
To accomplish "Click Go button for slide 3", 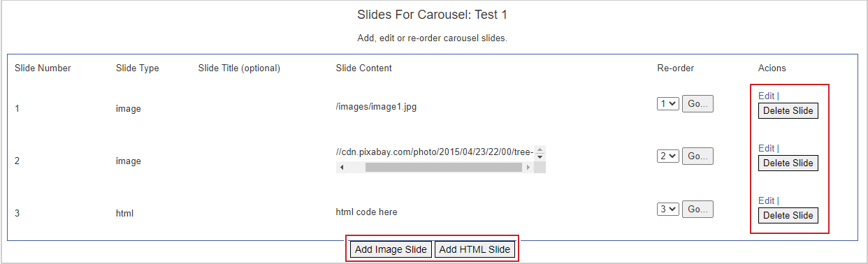I will [697, 208].
